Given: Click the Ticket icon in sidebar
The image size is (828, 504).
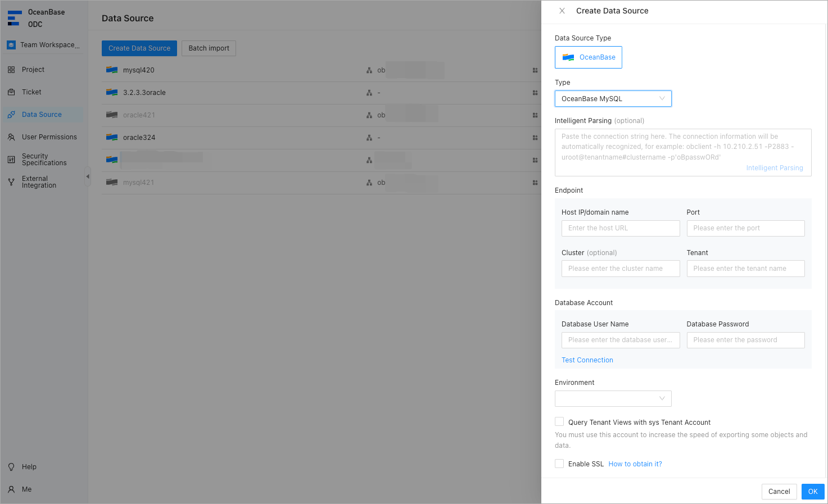Looking at the screenshot, I should tap(11, 92).
